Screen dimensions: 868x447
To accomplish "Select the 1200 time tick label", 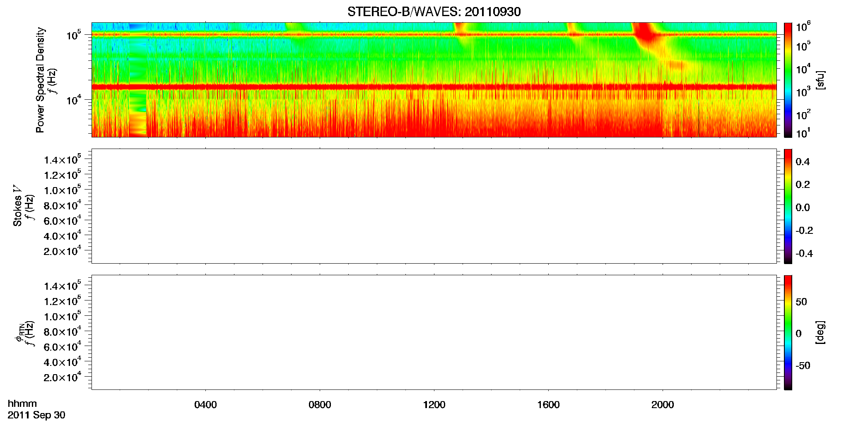I will (434, 405).
